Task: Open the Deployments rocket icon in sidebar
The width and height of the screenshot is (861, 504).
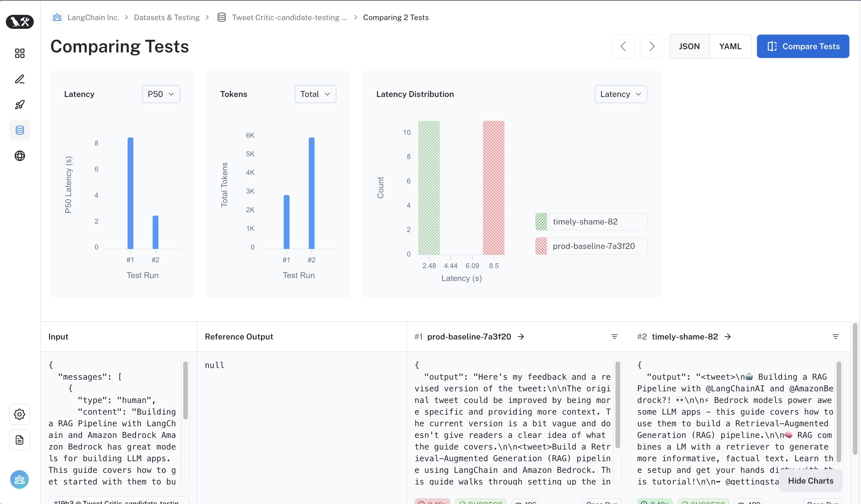Action: tap(20, 105)
